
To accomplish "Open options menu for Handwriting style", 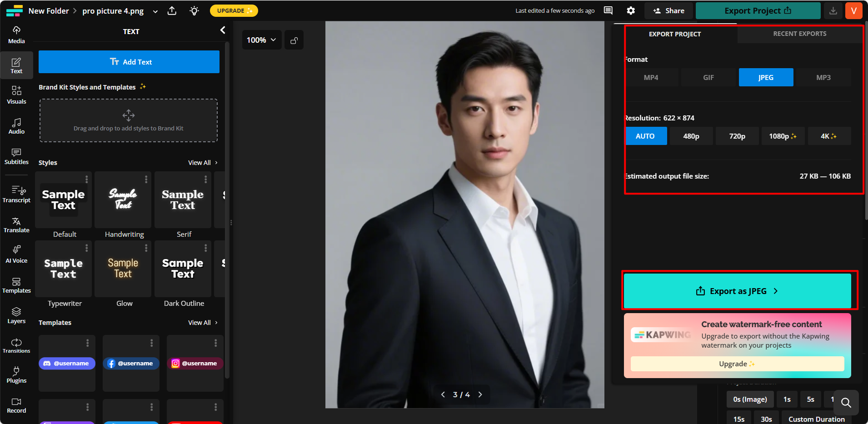I will [146, 180].
